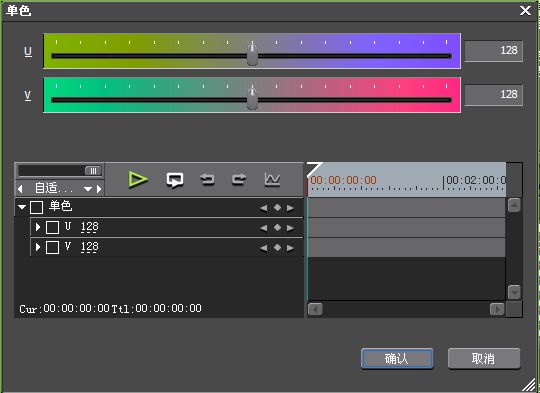The width and height of the screenshot is (540, 393).
Task: Expand the V parameter row
Action: 38,247
